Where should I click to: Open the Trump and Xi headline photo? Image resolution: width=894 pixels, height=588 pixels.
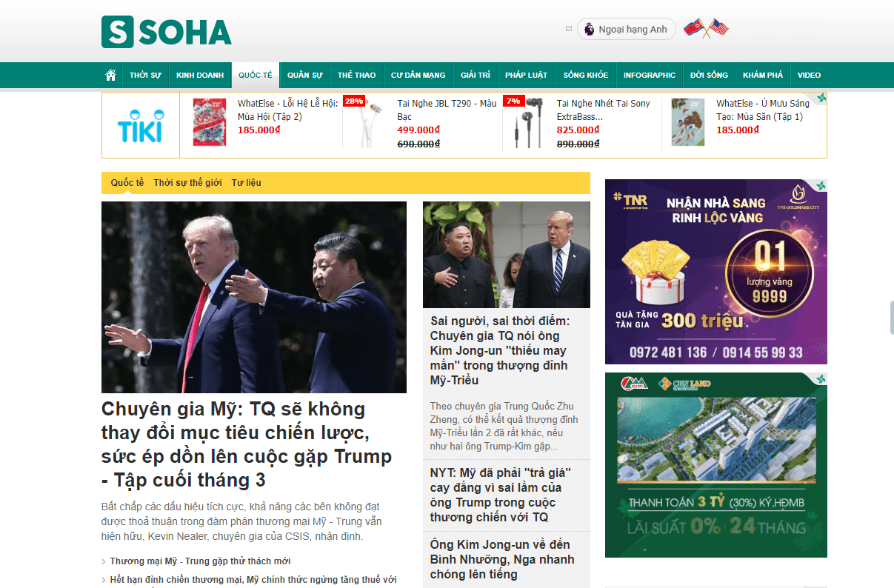click(x=254, y=297)
